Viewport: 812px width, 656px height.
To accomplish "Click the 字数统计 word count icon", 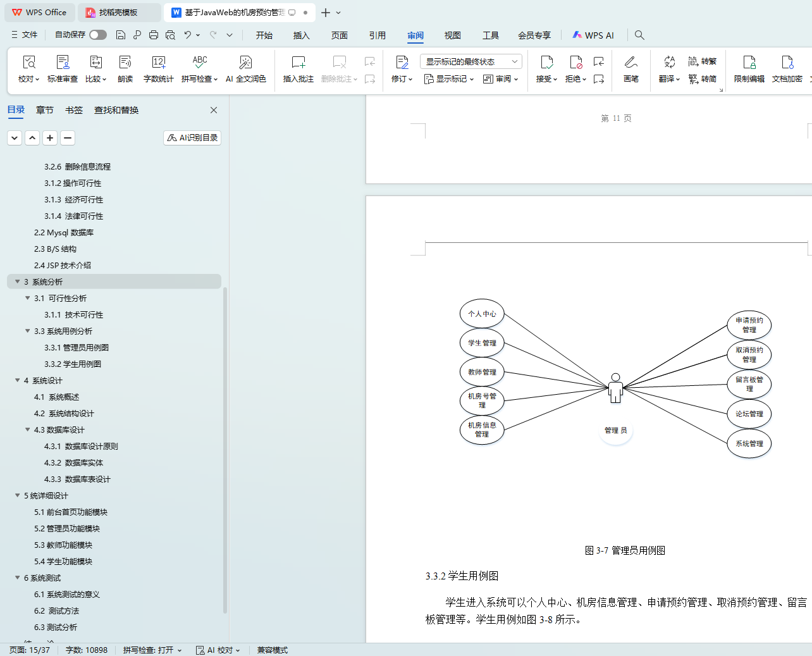I will [x=158, y=68].
